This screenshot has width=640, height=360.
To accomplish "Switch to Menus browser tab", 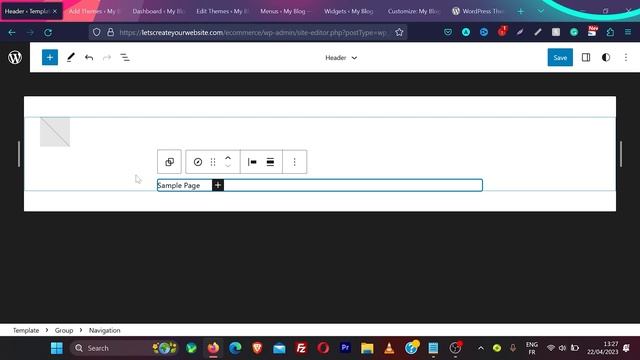I will 286,11.
